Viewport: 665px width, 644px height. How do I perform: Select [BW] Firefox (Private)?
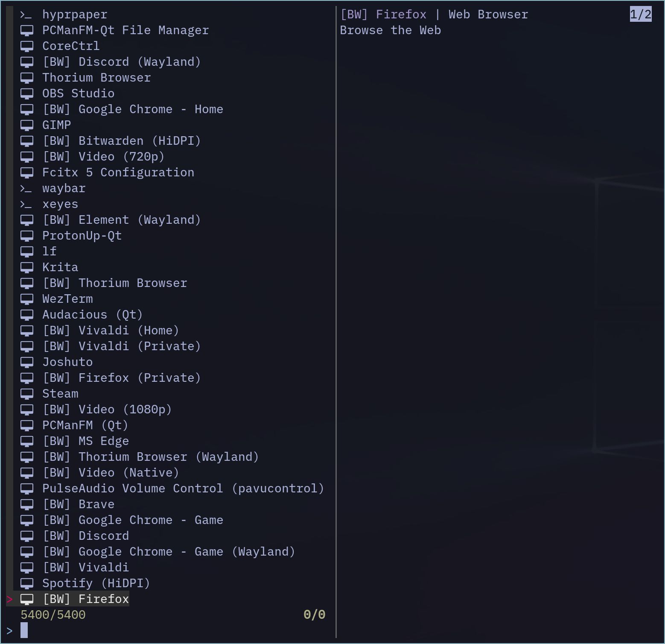pyautogui.click(x=122, y=378)
